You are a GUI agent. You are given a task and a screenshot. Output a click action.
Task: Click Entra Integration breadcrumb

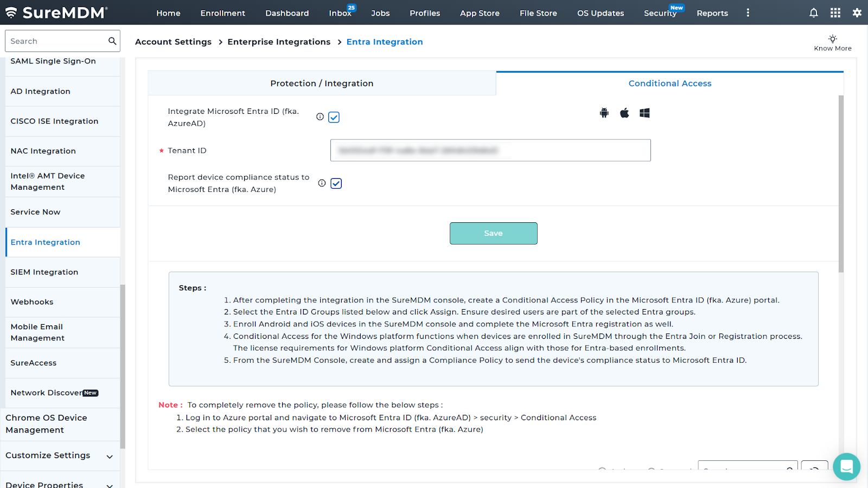point(385,42)
